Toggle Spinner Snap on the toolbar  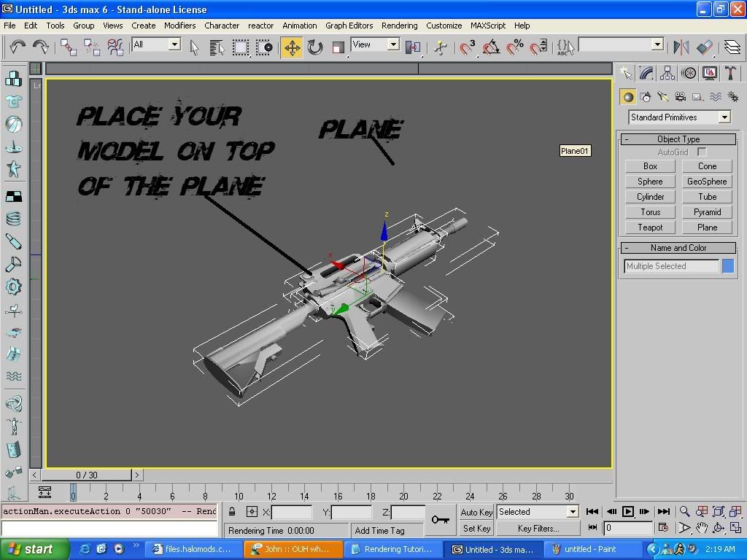[538, 47]
